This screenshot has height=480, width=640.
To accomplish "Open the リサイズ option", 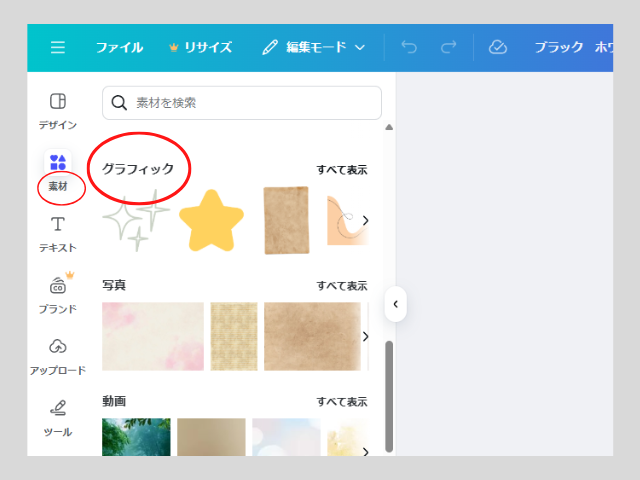I will (x=200, y=47).
